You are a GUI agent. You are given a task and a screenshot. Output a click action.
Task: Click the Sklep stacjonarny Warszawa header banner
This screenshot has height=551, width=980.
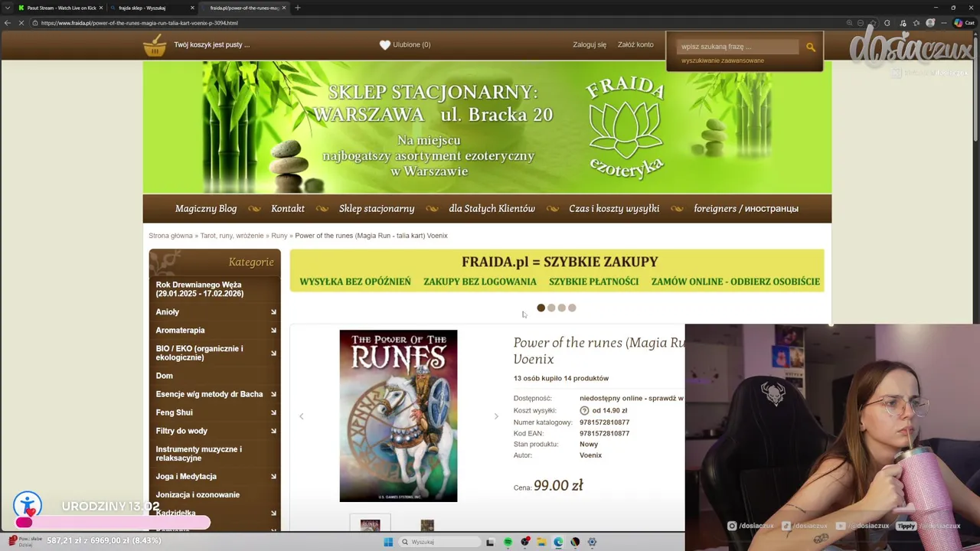(487, 128)
